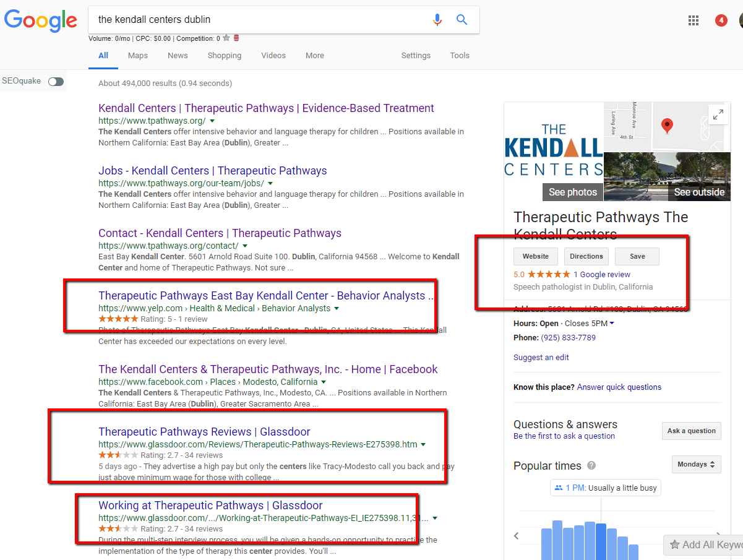743x560 pixels.
Task: Select the All search tab
Action: pyautogui.click(x=103, y=56)
